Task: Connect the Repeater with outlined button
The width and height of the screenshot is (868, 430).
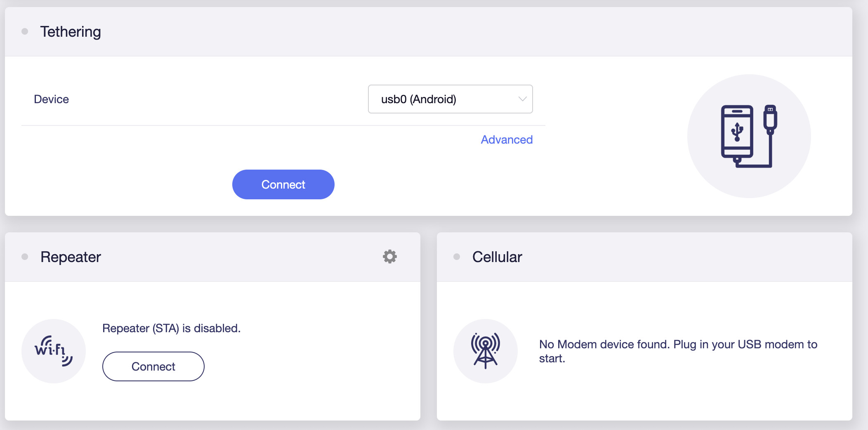Action: [153, 366]
